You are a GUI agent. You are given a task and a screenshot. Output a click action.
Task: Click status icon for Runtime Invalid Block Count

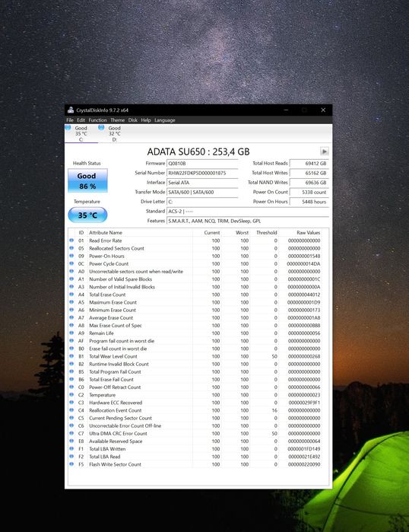pos(71,364)
